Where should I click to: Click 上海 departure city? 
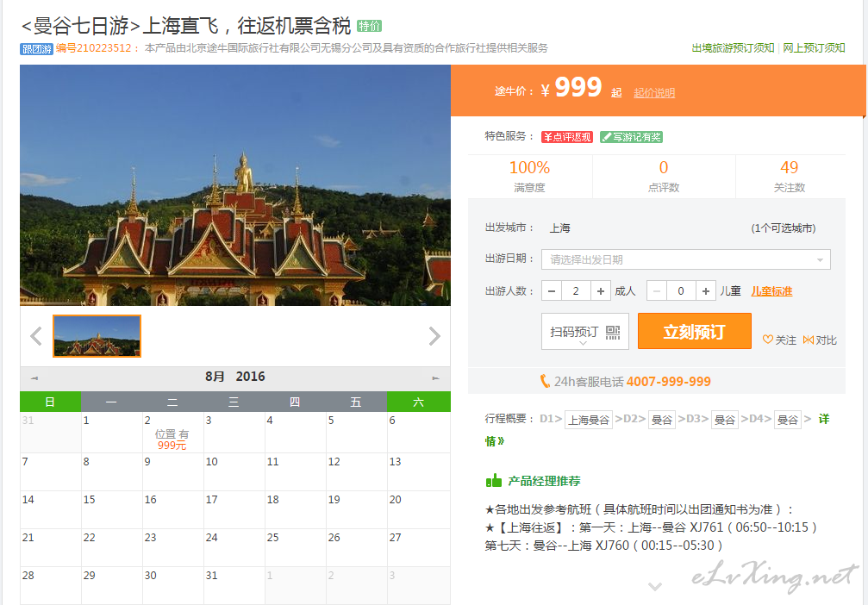tap(559, 228)
